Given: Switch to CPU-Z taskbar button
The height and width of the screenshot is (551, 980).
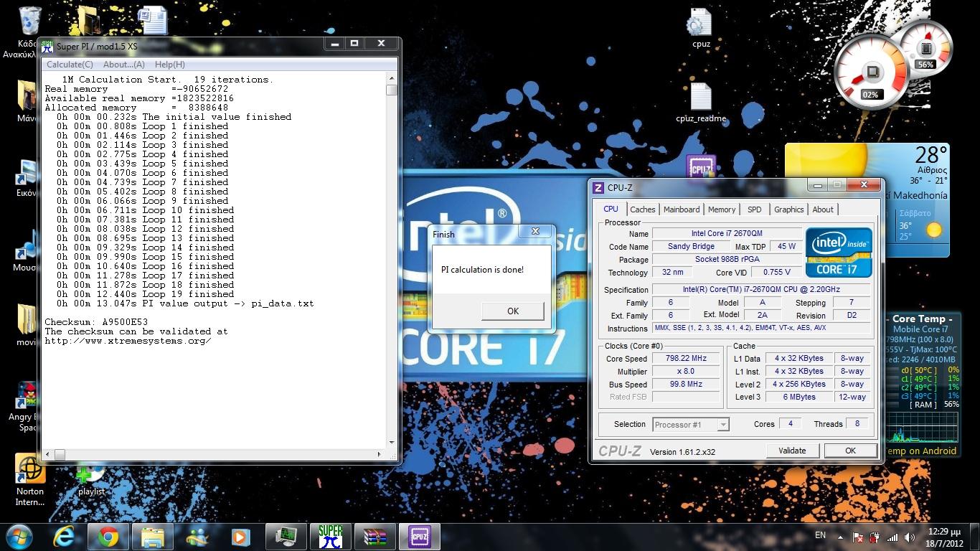Looking at the screenshot, I should [419, 537].
